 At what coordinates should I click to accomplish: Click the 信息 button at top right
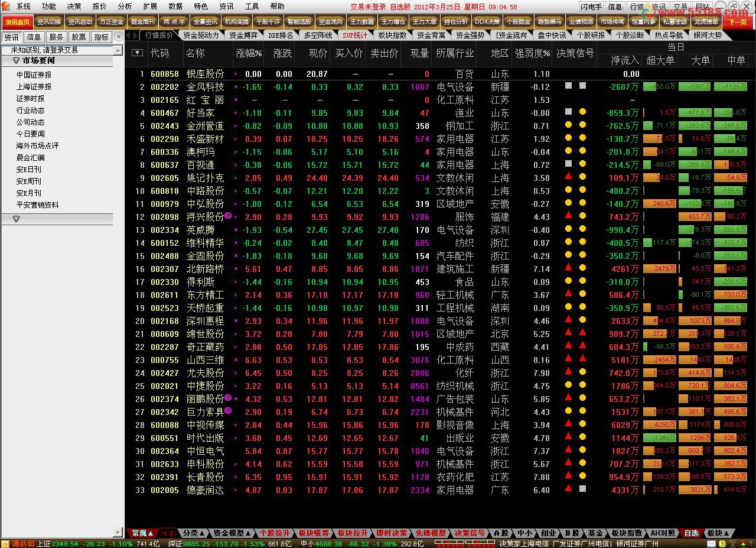click(x=615, y=7)
